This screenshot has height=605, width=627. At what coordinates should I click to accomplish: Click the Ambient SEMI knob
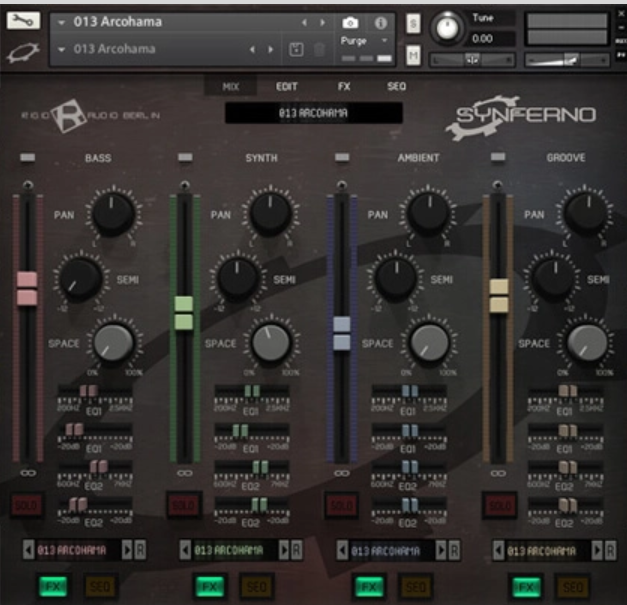[396, 279]
